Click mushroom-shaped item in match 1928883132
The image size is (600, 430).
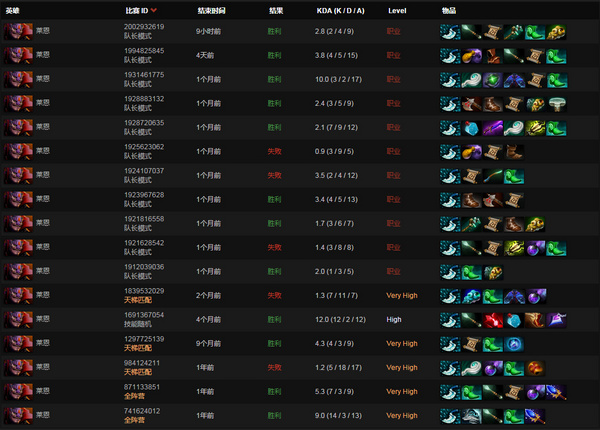(556, 104)
